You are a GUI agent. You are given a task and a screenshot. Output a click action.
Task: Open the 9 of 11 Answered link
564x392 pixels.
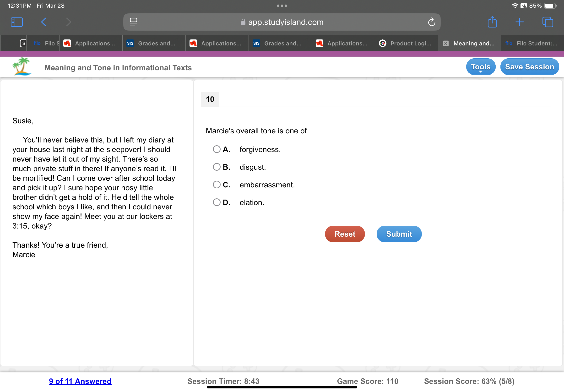[x=80, y=381]
